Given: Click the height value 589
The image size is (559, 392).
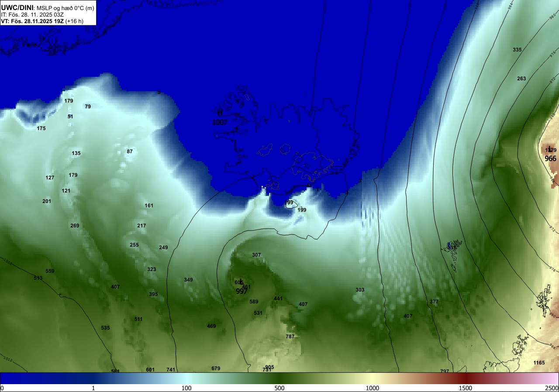Looking at the screenshot, I should [x=254, y=302].
